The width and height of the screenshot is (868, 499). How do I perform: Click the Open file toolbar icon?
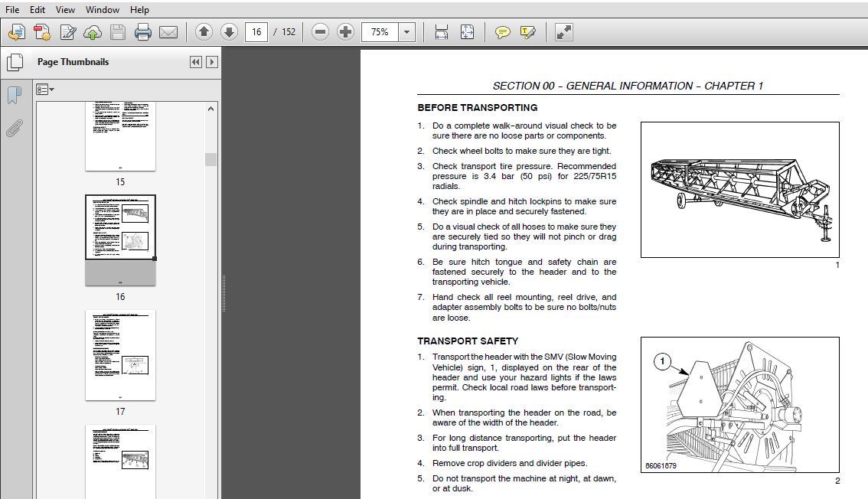(17, 32)
